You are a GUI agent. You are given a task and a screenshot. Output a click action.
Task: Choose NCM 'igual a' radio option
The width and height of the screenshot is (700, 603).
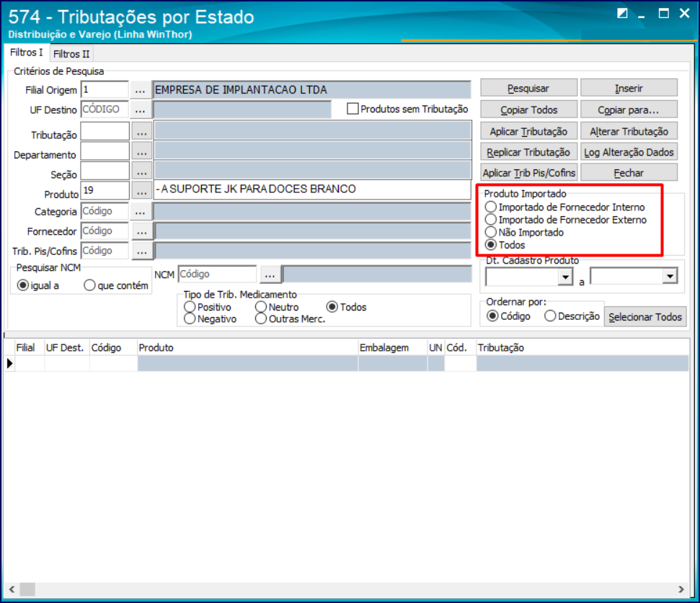coord(23,285)
